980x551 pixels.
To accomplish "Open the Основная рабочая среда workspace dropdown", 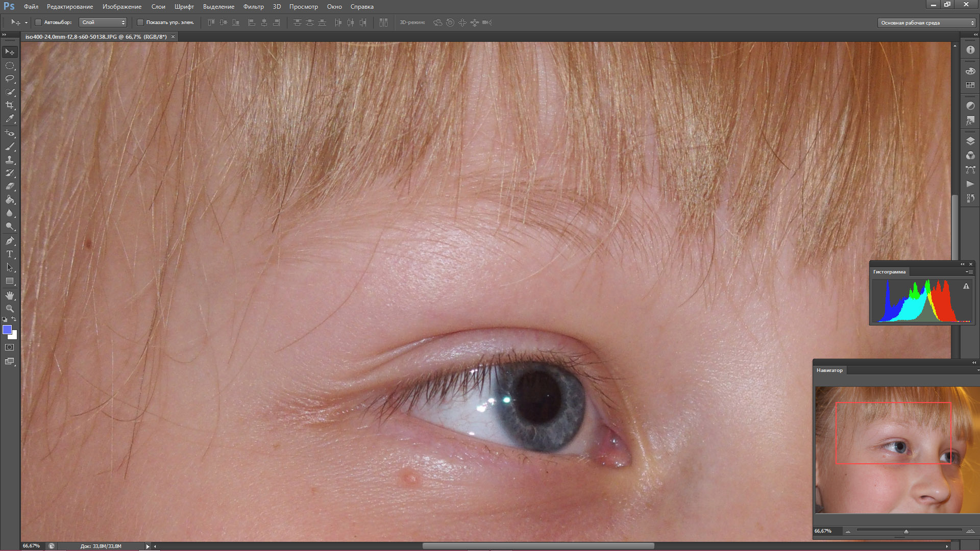I will point(926,22).
